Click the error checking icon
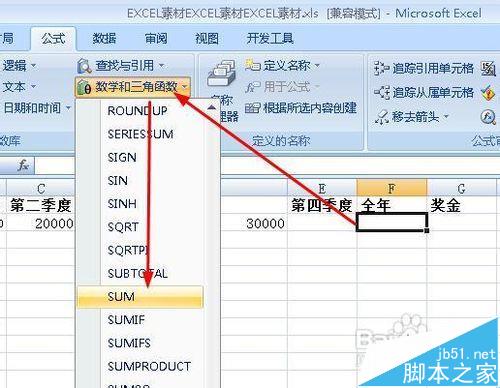This screenshot has height=388, width=500. tap(488, 93)
